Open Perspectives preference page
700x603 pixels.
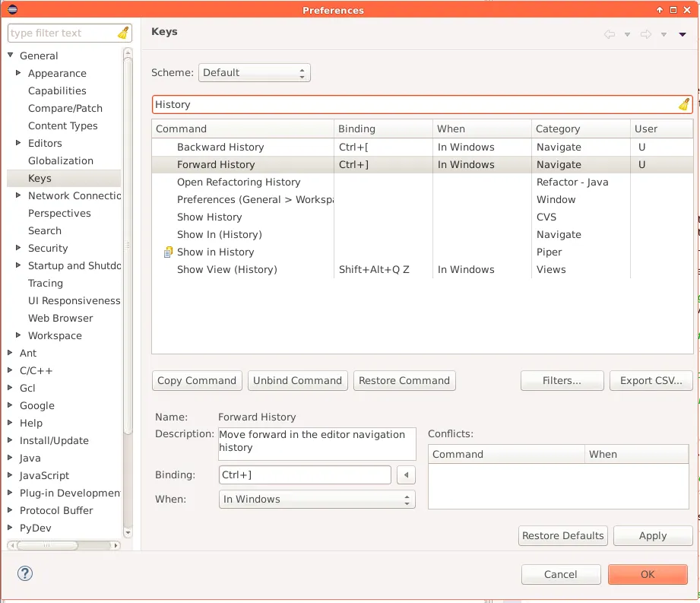[59, 213]
